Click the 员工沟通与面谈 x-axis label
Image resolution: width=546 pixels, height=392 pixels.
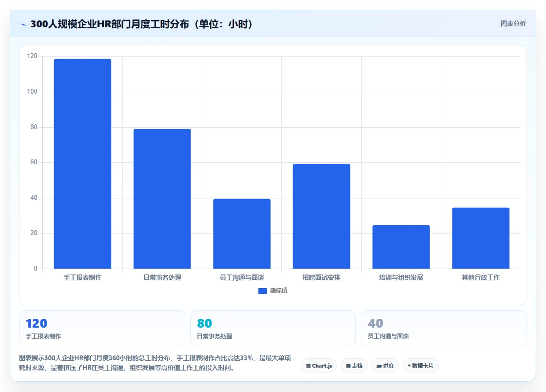(x=242, y=277)
